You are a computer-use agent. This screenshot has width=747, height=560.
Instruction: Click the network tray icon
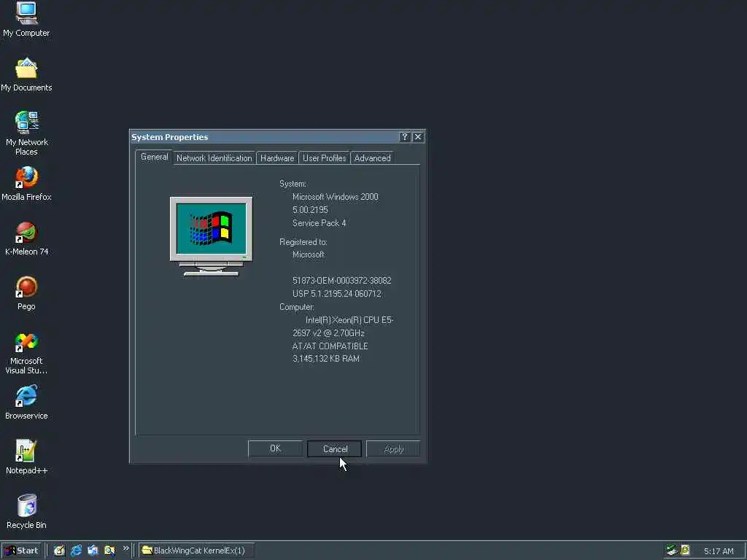672,551
